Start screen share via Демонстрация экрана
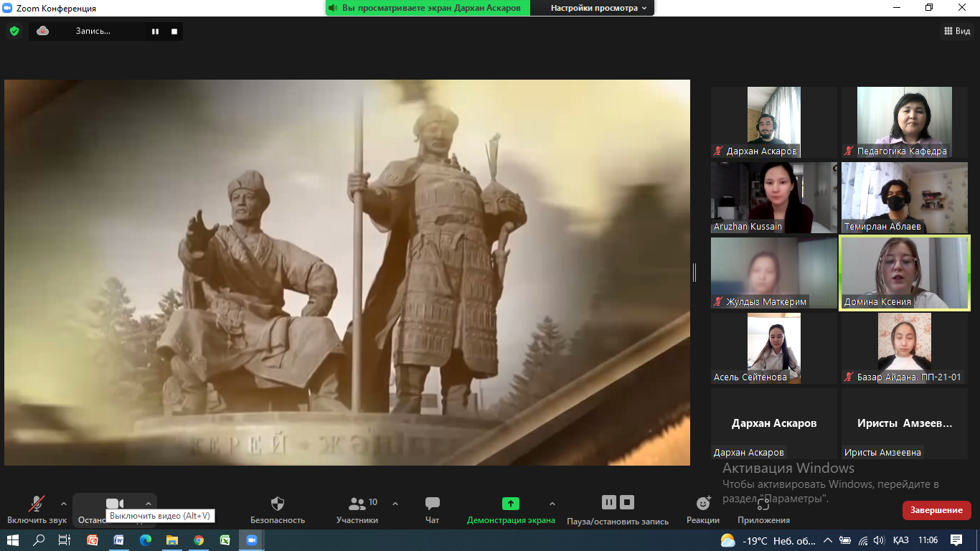Viewport: 980px width, 551px height. click(510, 504)
